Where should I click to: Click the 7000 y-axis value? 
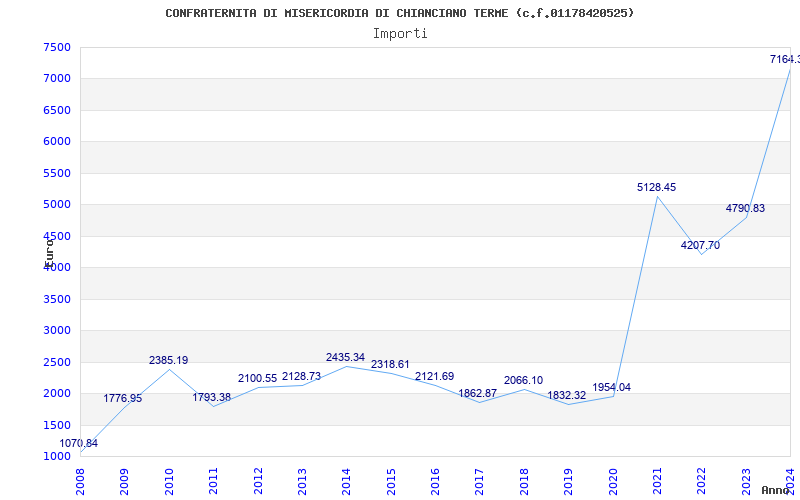pos(57,79)
